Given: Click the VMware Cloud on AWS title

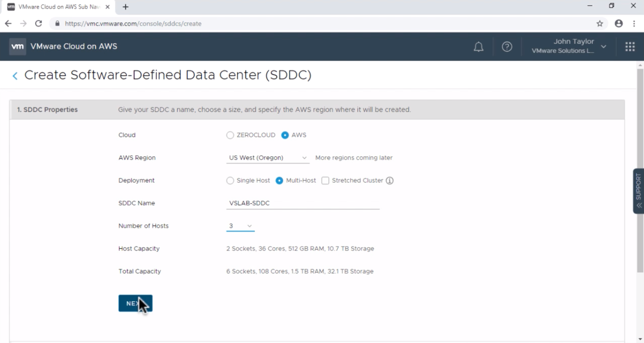Looking at the screenshot, I should (74, 47).
